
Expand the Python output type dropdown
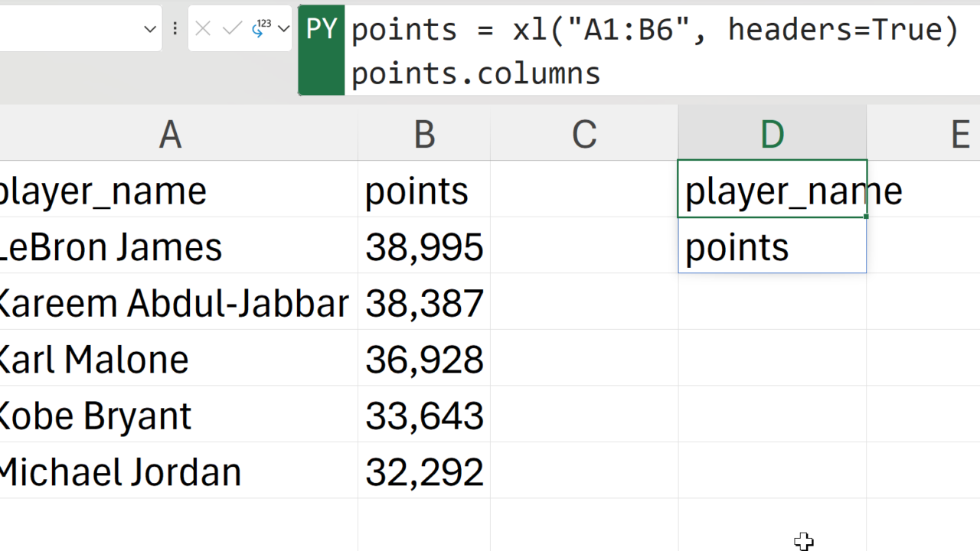click(x=284, y=29)
